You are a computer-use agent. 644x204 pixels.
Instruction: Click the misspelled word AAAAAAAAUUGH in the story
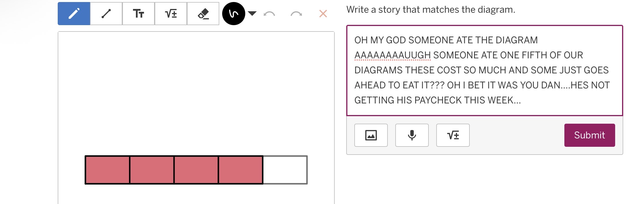[x=392, y=55]
